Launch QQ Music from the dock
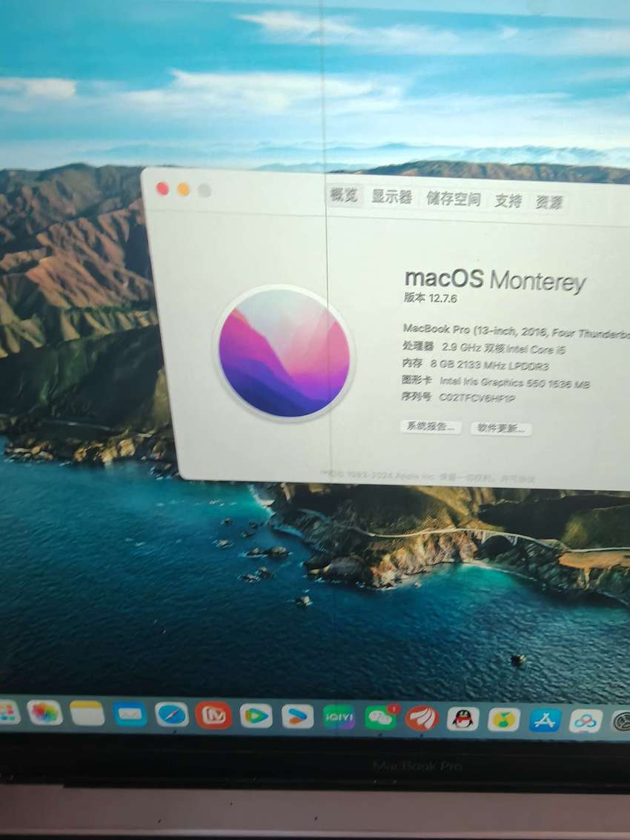The image size is (630, 840). point(503,719)
